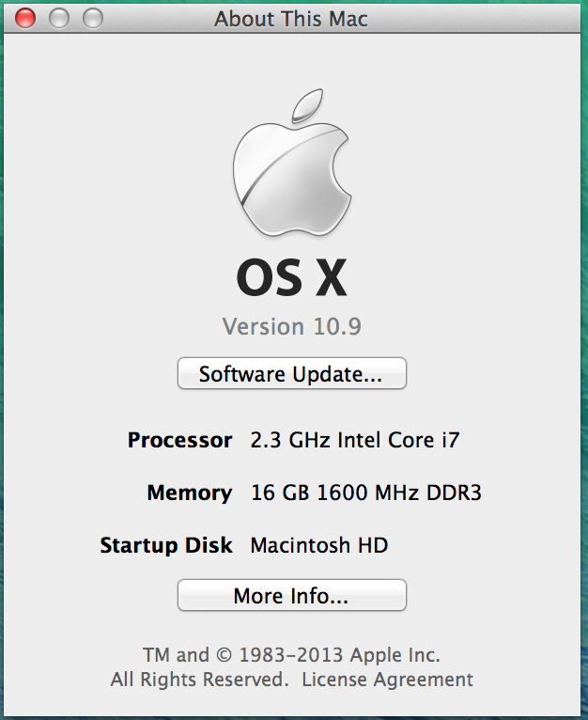Image resolution: width=588 pixels, height=720 pixels.
Task: Click the Processor label
Action: (x=179, y=440)
